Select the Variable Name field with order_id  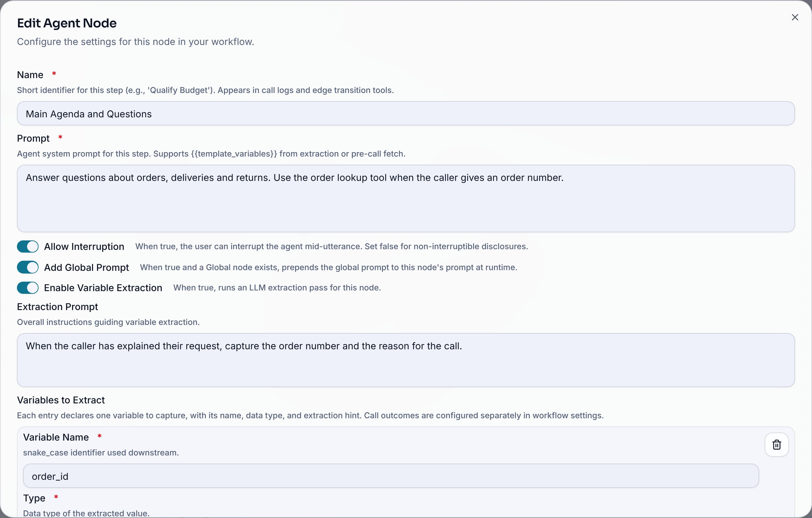(391, 476)
